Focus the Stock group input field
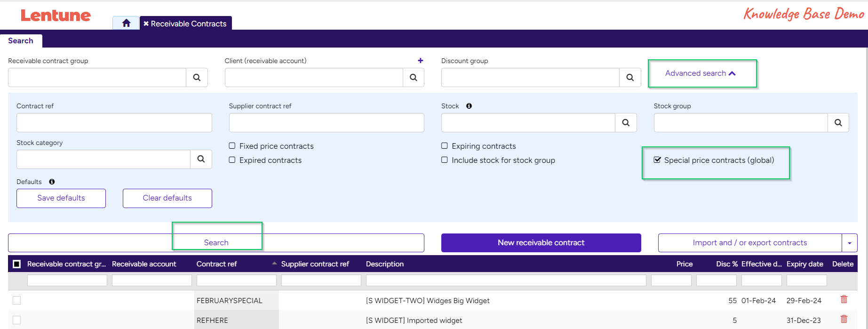Viewport: 868px width, 329px height. [741, 123]
